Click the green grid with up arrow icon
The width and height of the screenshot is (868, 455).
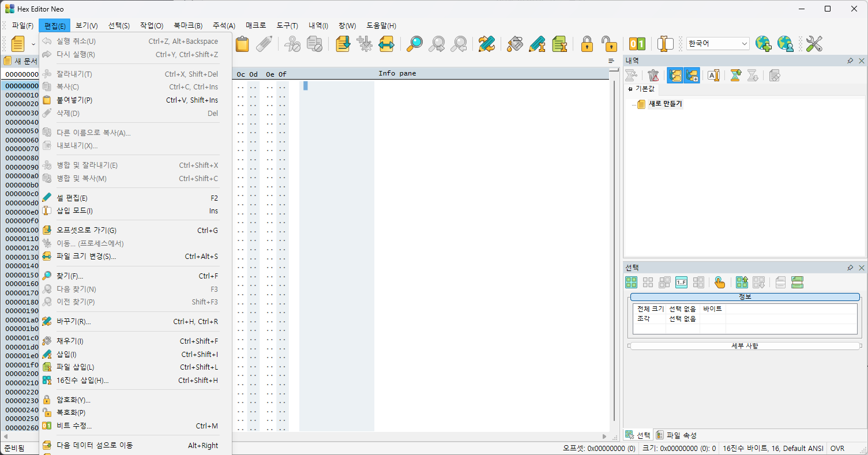tap(742, 283)
